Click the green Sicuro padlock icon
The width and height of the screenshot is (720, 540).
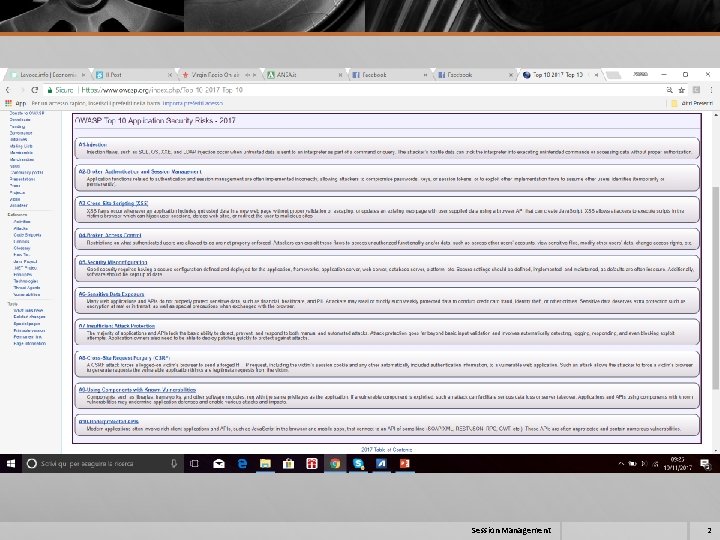(50, 90)
